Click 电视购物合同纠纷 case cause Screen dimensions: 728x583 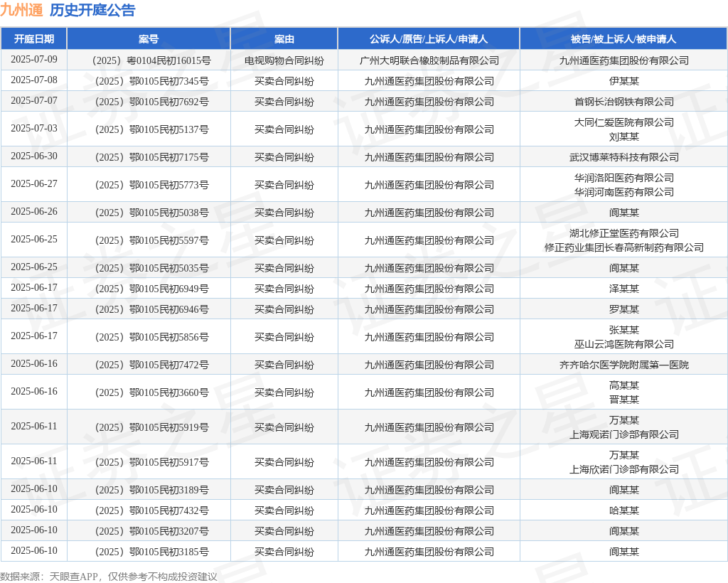coord(284,61)
